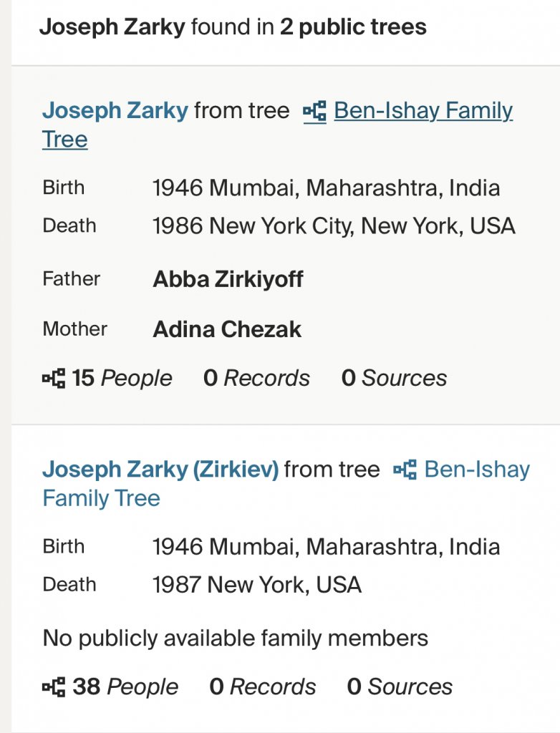
Task: Click the 1986 New York City death entry
Action: [334, 226]
